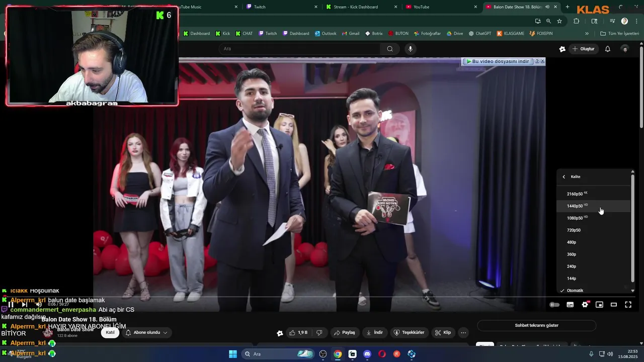Open Chrome extensions puzzle icon
Image resolution: width=644 pixels, height=362 pixels.
(577, 21)
